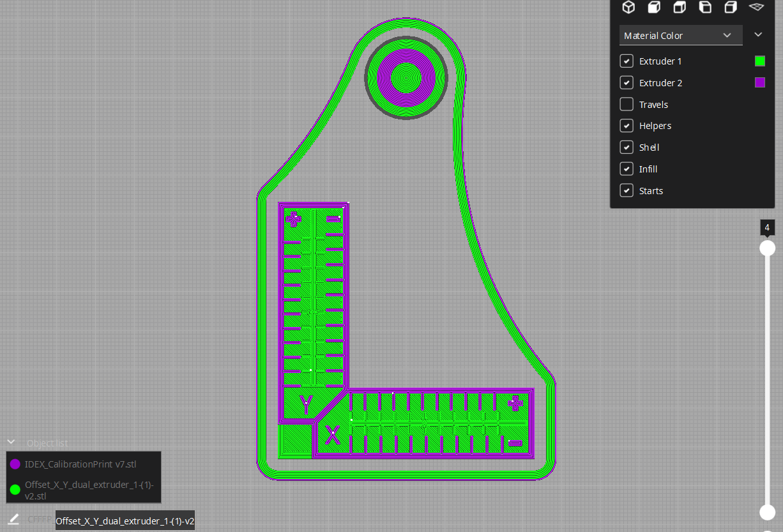Click the layer slider handle marked 4

click(x=767, y=248)
